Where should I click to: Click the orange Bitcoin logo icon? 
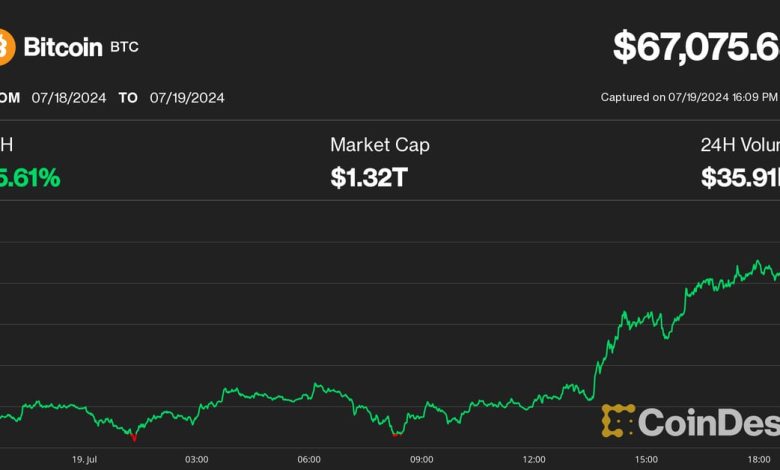(5, 47)
